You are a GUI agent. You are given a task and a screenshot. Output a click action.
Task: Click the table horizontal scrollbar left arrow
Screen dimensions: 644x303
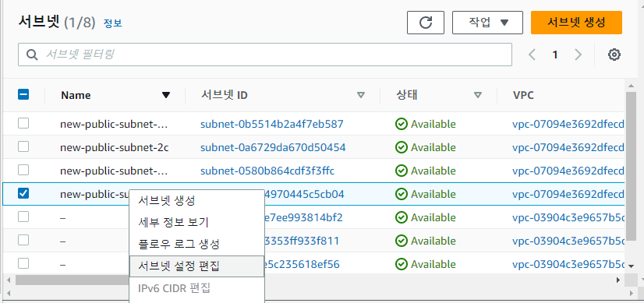pos(9,280)
